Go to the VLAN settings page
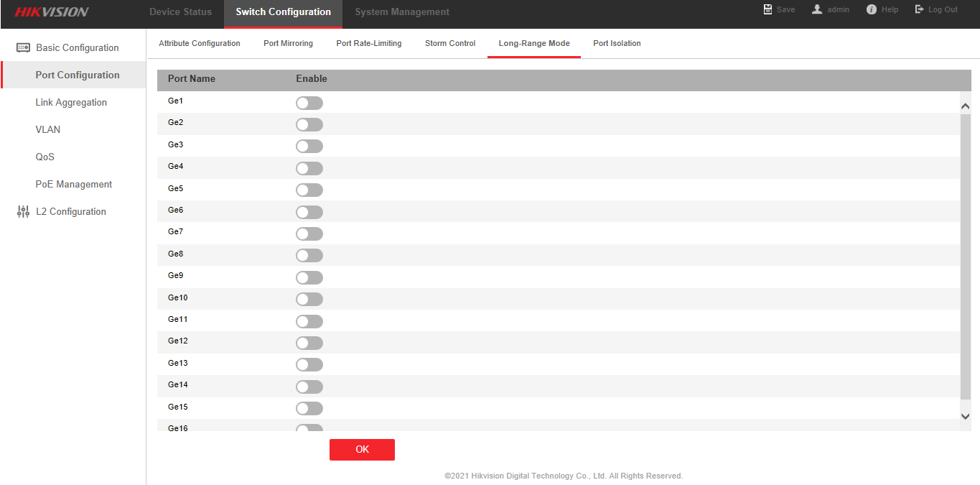The width and height of the screenshot is (980, 485). [48, 129]
